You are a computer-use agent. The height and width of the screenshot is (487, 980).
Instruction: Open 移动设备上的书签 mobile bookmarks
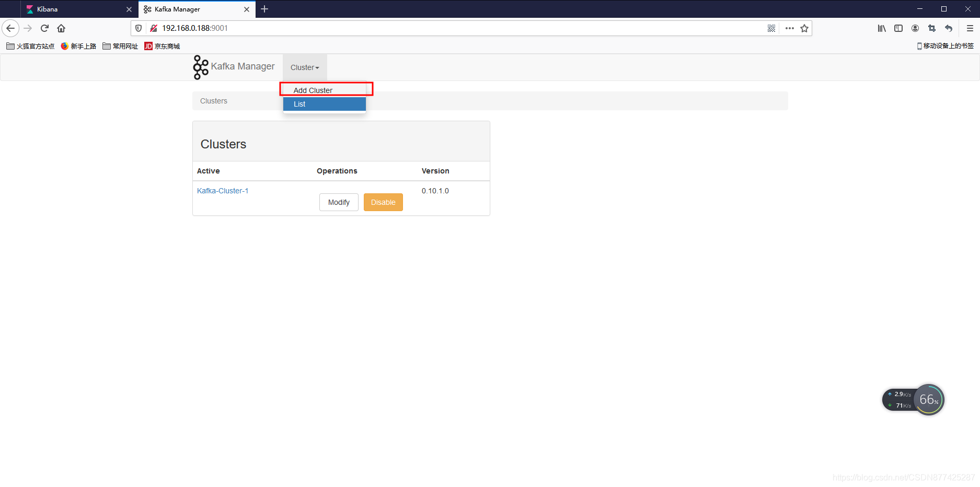pyautogui.click(x=945, y=46)
